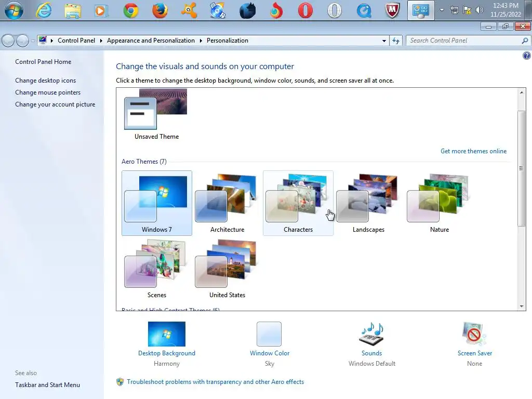Go to Control Panel breadcrumb
Viewport: 532px width, 399px height.
(x=76, y=41)
